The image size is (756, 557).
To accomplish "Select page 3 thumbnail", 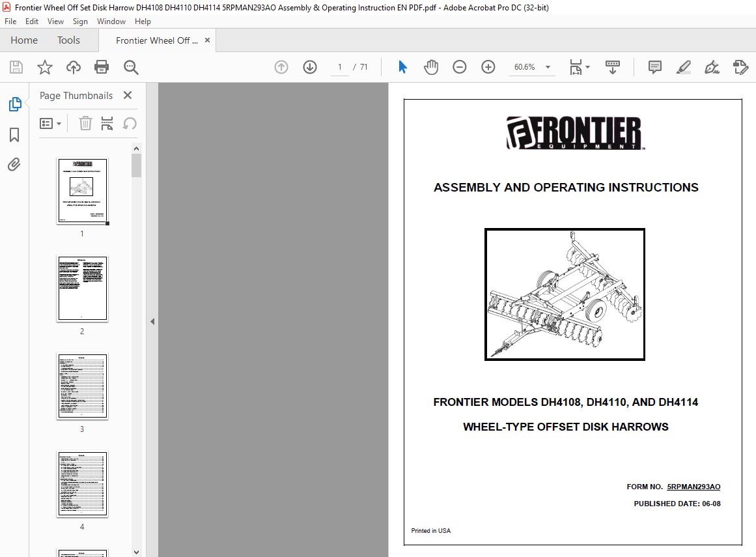I will coord(83,386).
